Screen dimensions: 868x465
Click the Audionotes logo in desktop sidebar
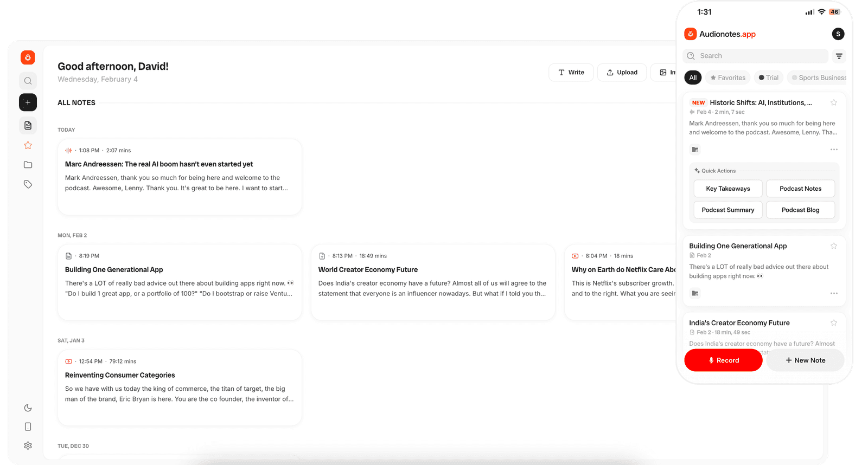28,57
